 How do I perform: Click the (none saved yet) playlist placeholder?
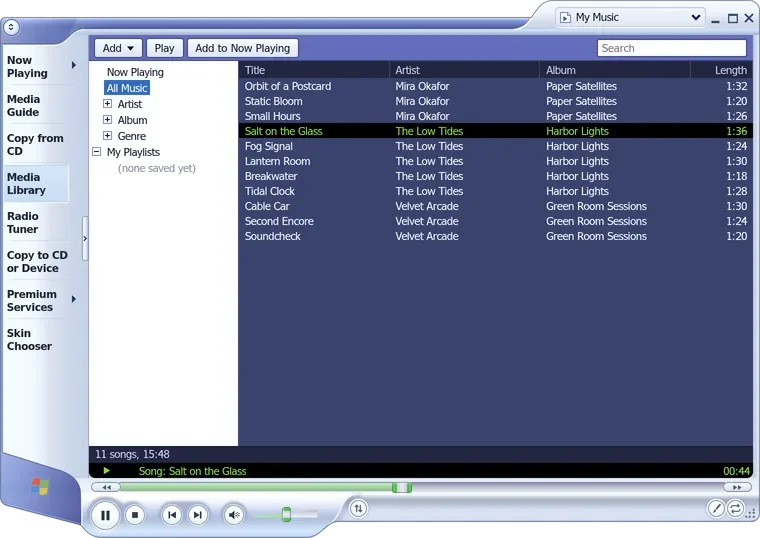click(157, 168)
